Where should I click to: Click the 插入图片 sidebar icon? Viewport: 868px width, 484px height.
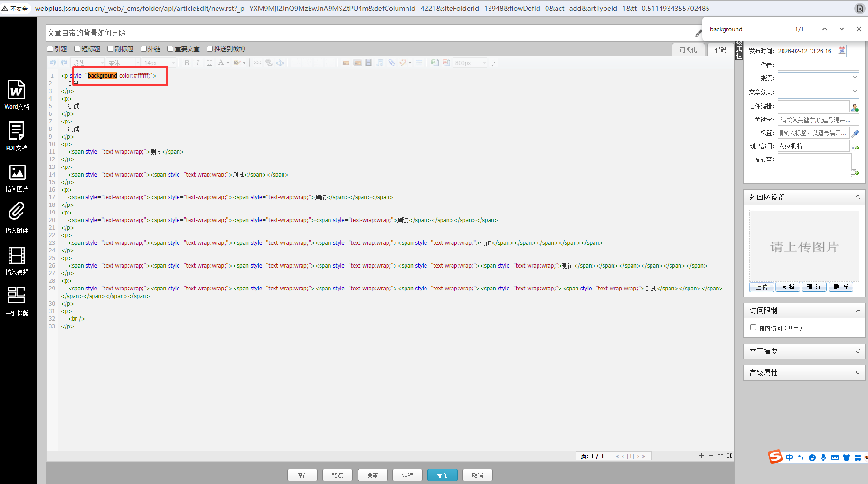[17, 173]
